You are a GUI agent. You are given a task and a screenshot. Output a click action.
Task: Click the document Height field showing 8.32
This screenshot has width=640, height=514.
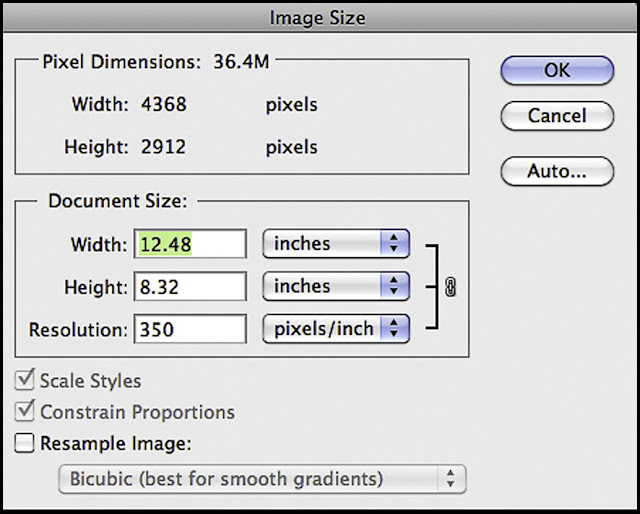point(190,286)
